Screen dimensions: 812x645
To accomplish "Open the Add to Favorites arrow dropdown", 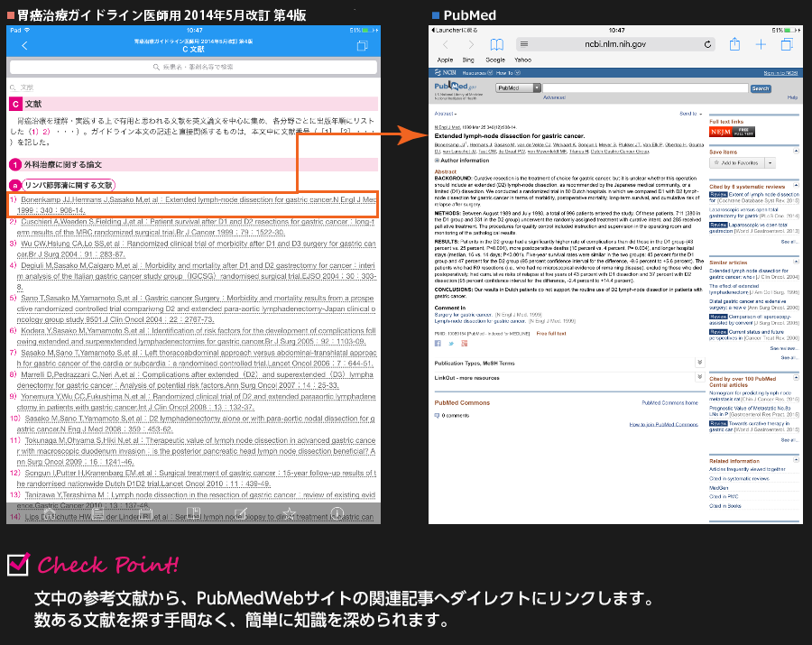I will pyautogui.click(x=770, y=162).
